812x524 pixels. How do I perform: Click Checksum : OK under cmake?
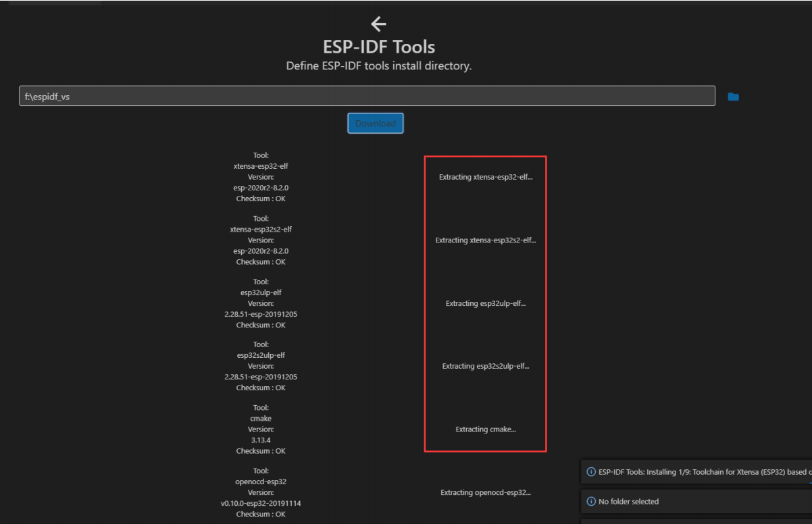coord(261,451)
